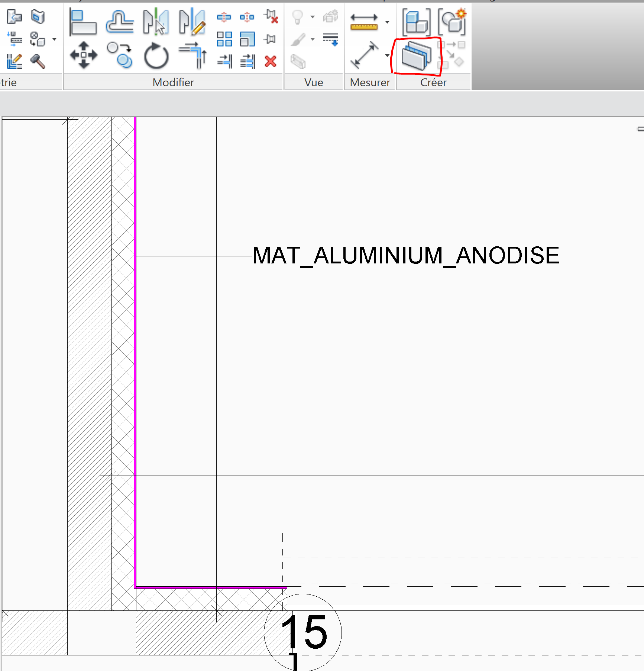The height and width of the screenshot is (671, 644).
Task: Pin the selected element with pushpin icon
Action: coord(271,39)
